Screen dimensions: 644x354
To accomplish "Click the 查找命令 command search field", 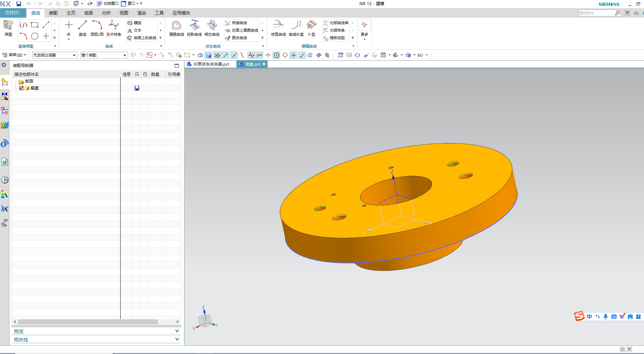I will pyautogui.click(x=596, y=13).
